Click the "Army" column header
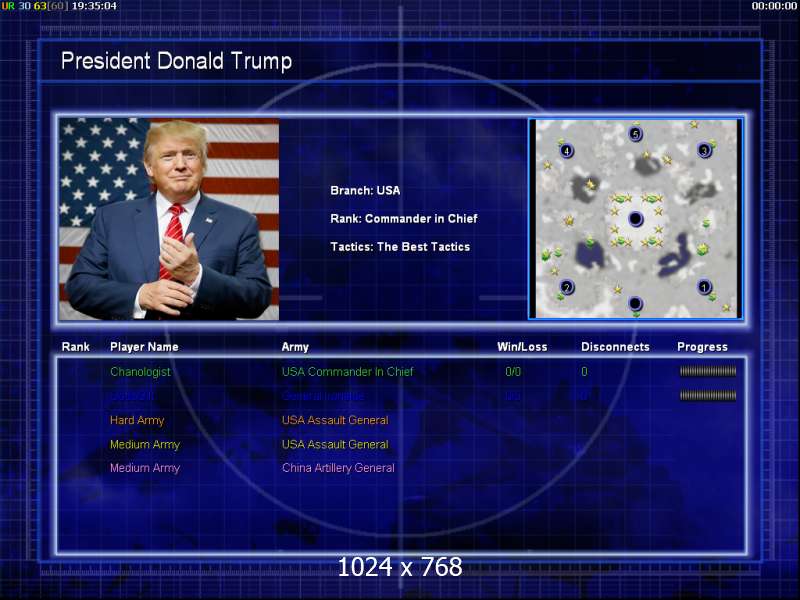 click(295, 347)
